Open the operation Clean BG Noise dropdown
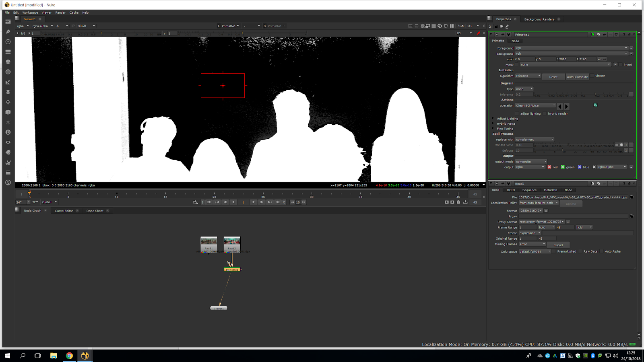This screenshot has width=644, height=362. click(535, 106)
